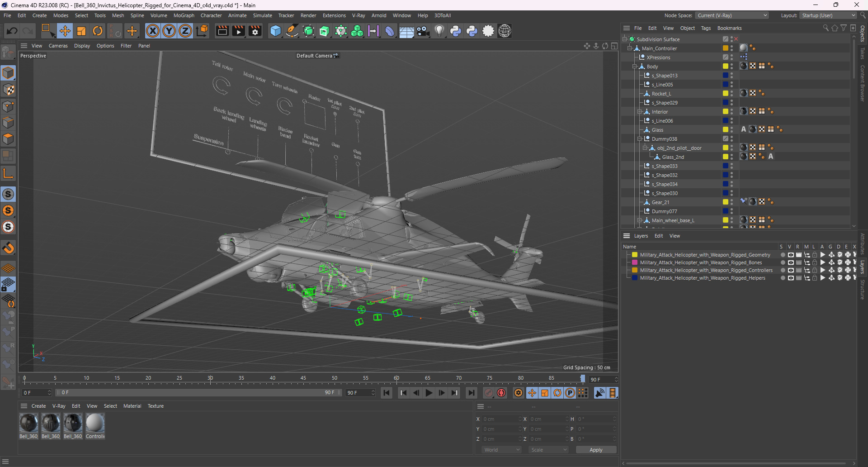Toggle visibility eye of Controllers layer
The width and height of the screenshot is (868, 467).
(791, 270)
